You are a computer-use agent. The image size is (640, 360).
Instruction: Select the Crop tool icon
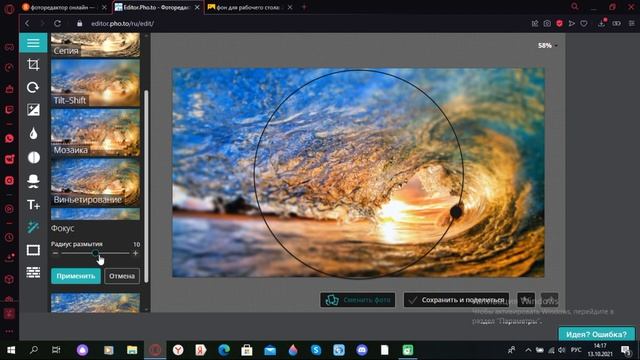point(33,64)
